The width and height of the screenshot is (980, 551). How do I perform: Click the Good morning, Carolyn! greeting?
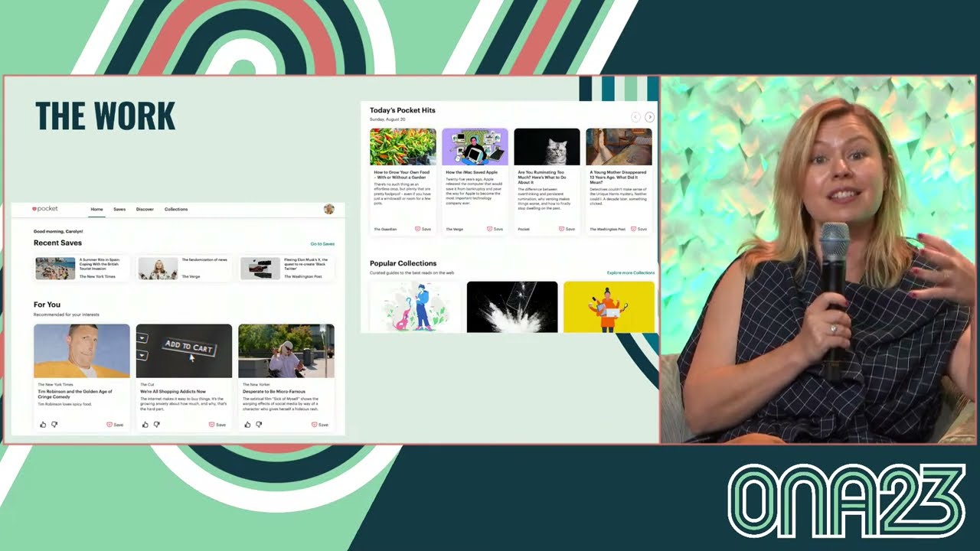(58, 231)
